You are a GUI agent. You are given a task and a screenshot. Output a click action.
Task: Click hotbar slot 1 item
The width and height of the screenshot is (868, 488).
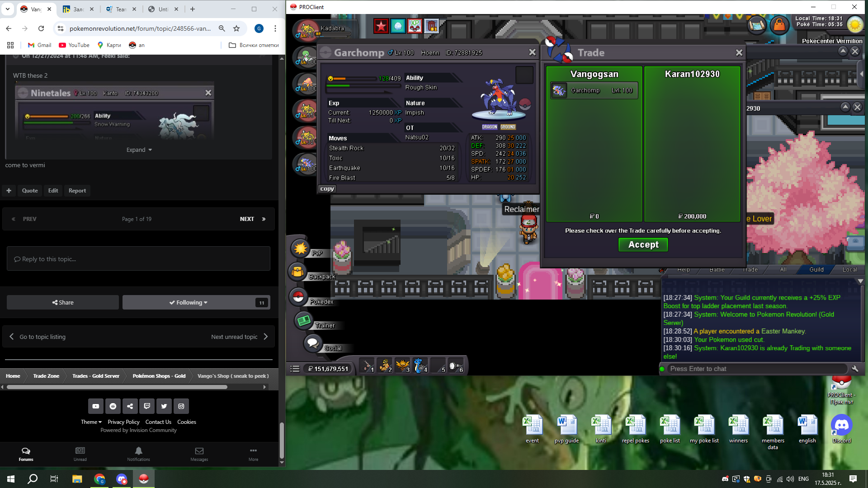coord(368,365)
